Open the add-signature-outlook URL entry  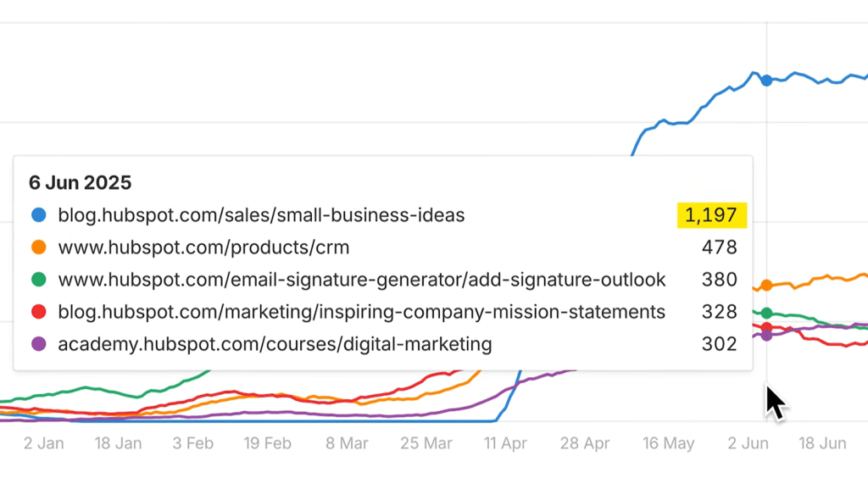[361, 280]
